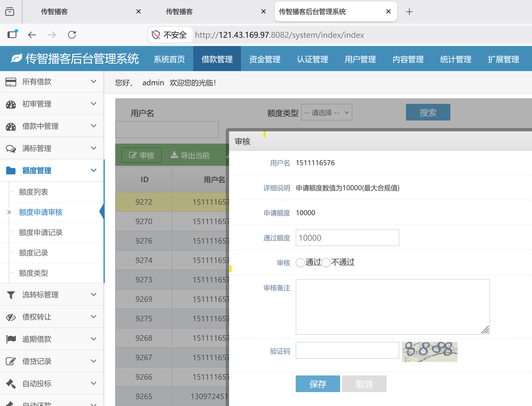Open 借款管理 in top navigation

[217, 59]
